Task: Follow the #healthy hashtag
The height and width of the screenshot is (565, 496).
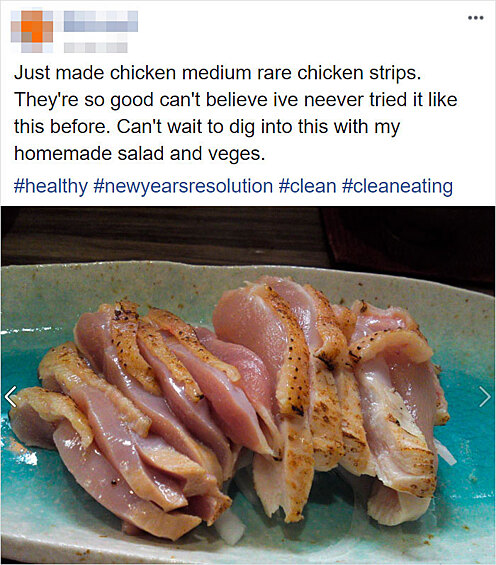Action: (x=51, y=186)
